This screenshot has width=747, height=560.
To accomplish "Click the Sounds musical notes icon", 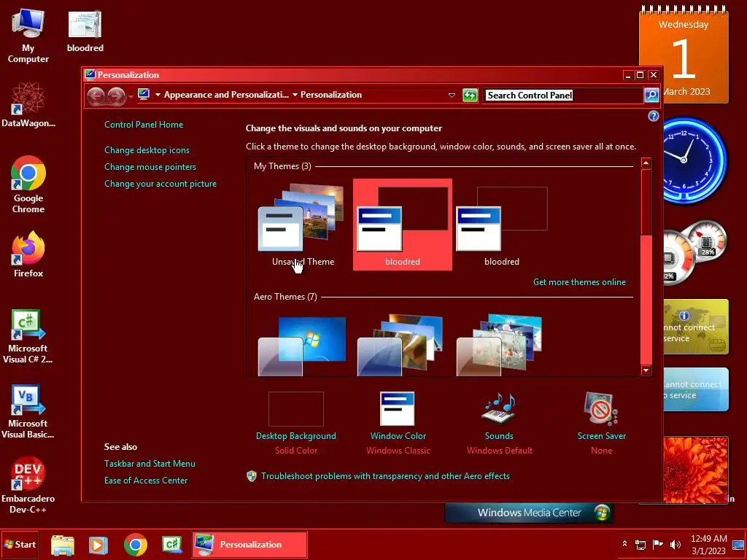I will coord(499,408).
